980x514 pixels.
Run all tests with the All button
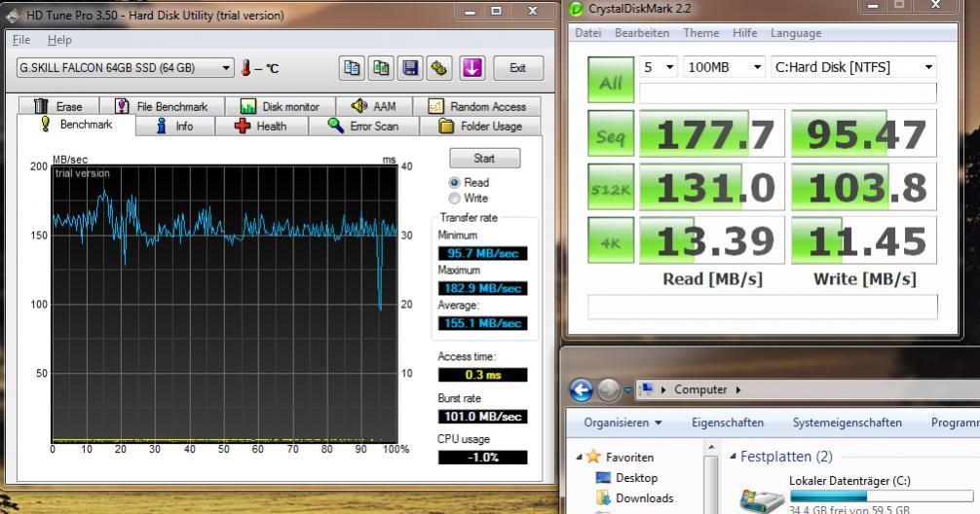(x=611, y=80)
